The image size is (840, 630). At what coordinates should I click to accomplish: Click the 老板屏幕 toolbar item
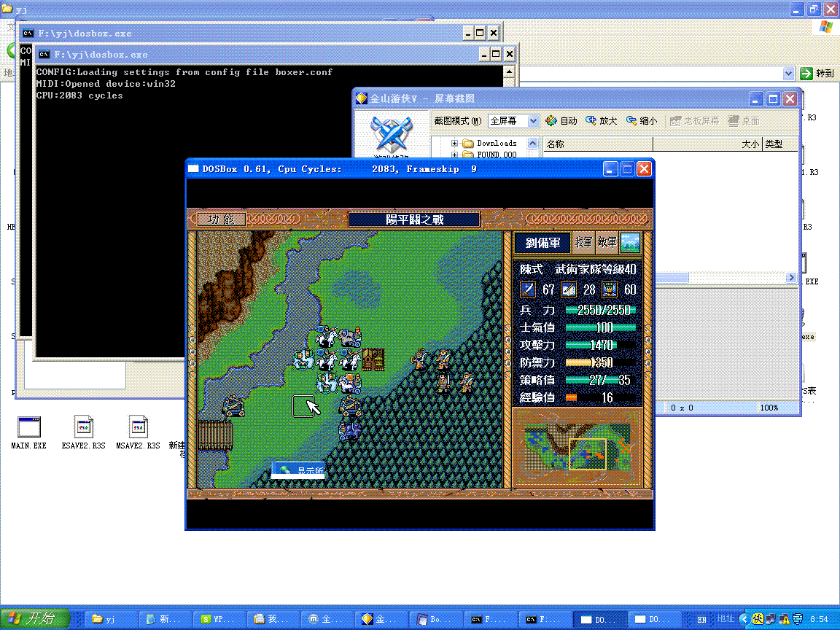click(694, 121)
